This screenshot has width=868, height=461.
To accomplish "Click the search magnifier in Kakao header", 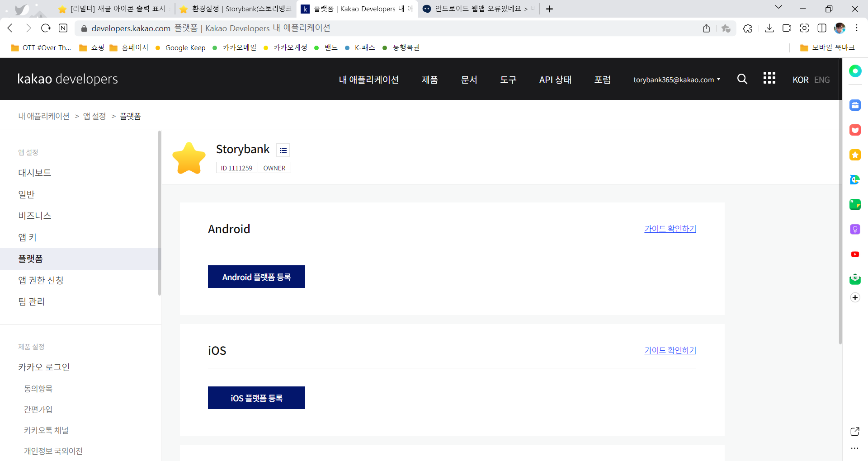I will (742, 79).
